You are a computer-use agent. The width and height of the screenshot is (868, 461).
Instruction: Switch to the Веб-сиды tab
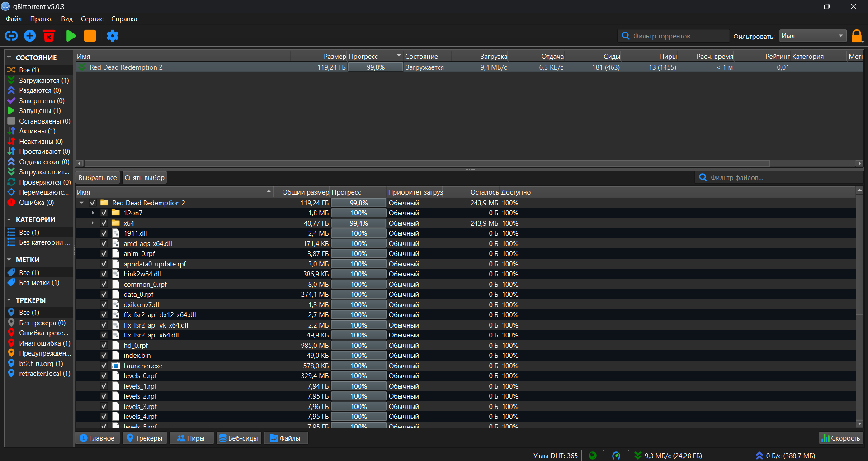239,438
